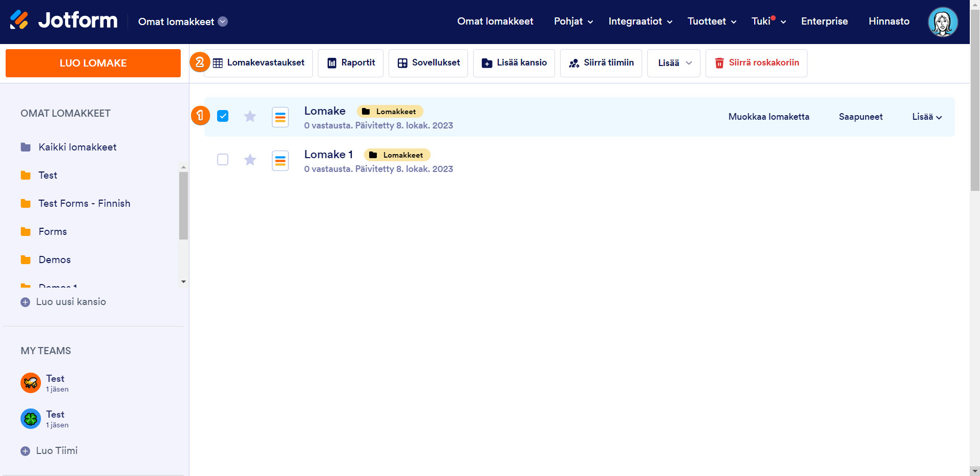Open the orange Test team avatar
Image resolution: width=980 pixels, height=476 pixels.
(31, 383)
